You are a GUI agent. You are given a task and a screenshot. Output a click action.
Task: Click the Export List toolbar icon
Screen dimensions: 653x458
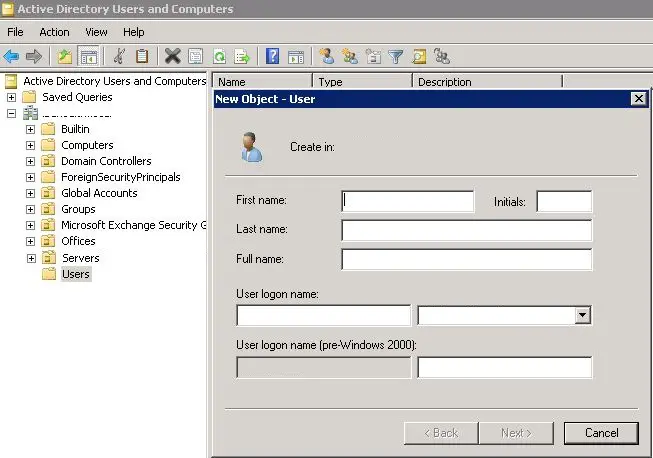tap(242, 56)
